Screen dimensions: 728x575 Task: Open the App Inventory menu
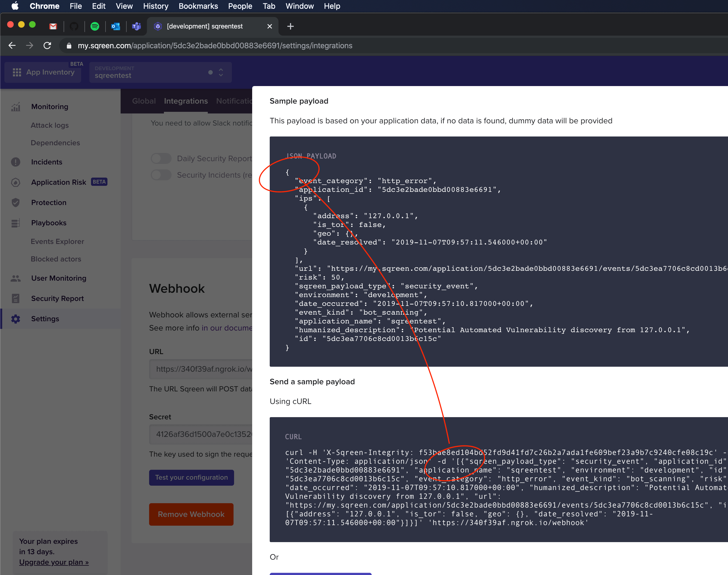pyautogui.click(x=43, y=72)
